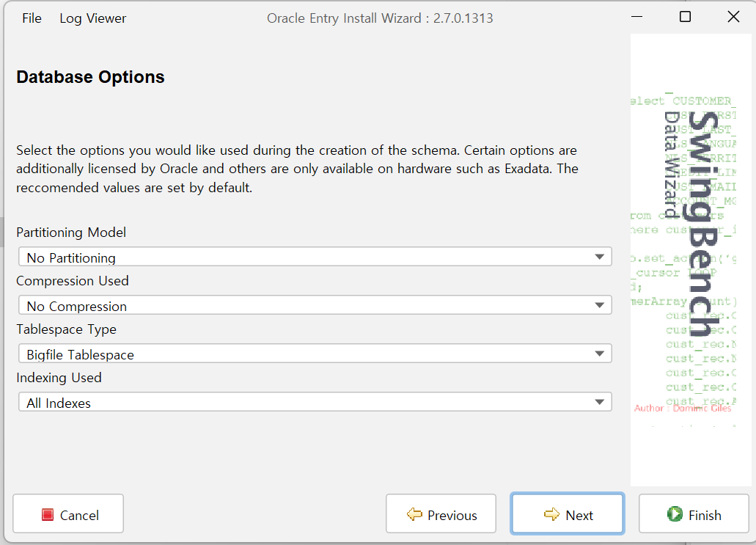
Task: Proceed with the Next button
Action: 568,513
